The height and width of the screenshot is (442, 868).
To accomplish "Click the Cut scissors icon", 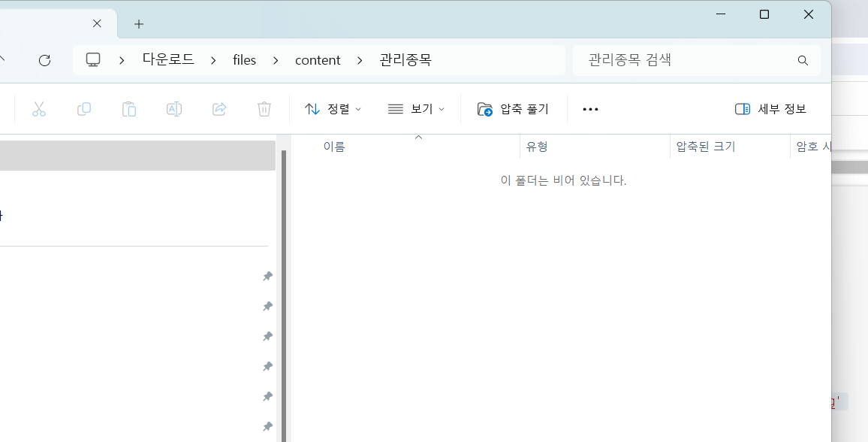I will click(x=39, y=109).
